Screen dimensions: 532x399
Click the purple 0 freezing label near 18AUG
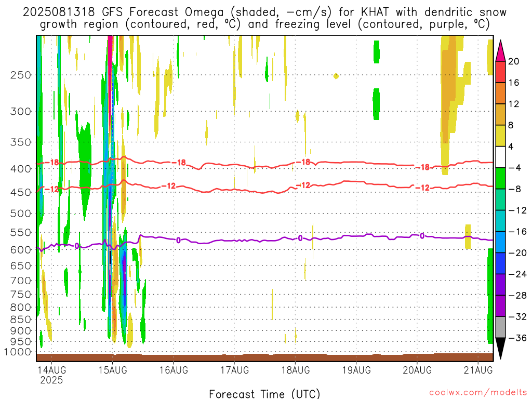pyautogui.click(x=300, y=238)
